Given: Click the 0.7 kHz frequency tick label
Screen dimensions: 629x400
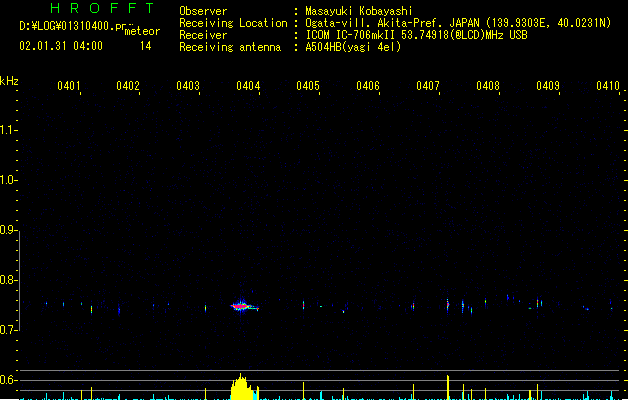Looking at the screenshot, I should click(7, 330).
